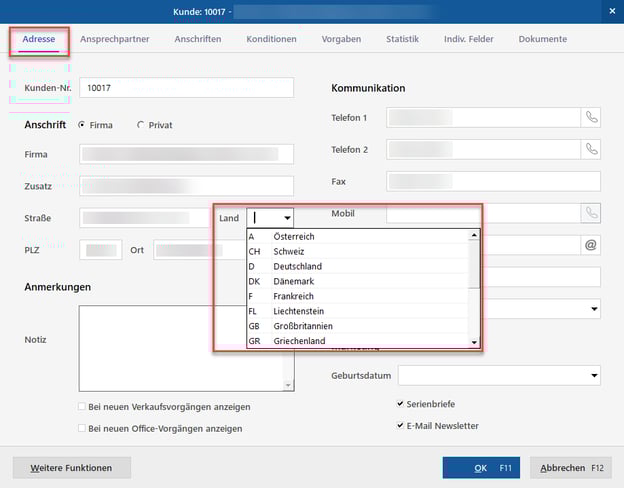The image size is (624, 488).
Task: Enable Bei neuen Verkaufsvorgängen anzeigen
Action: (82, 407)
